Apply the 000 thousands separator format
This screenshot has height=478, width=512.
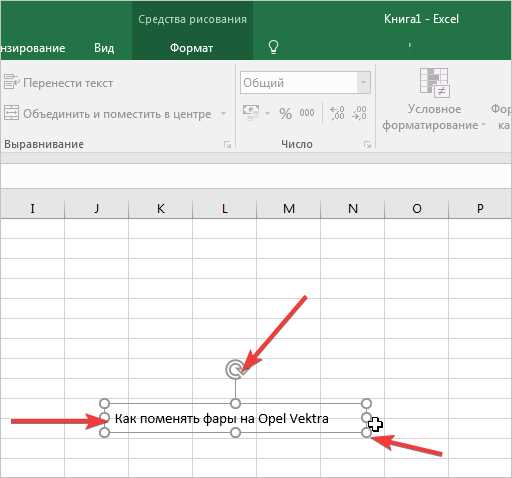pos(307,113)
